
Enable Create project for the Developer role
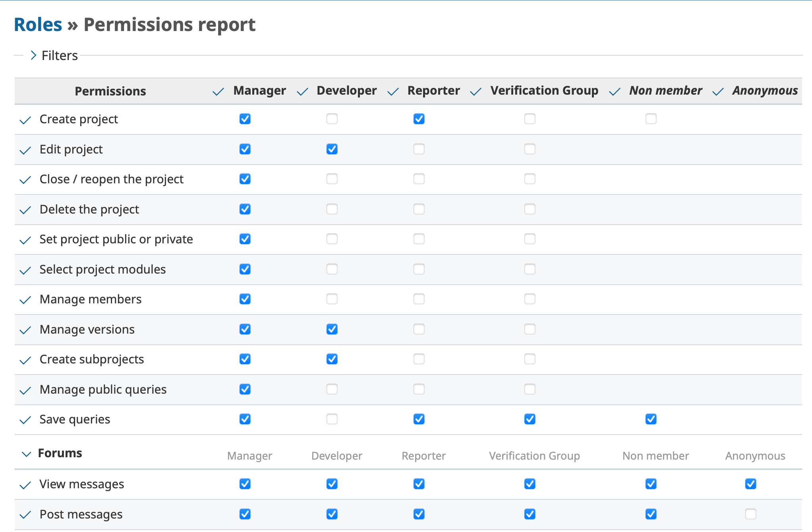332,118
